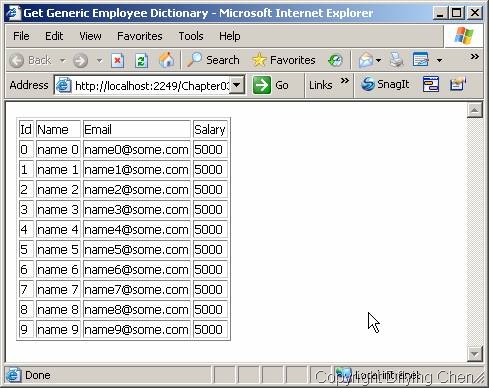Open the Search pane

[213, 60]
